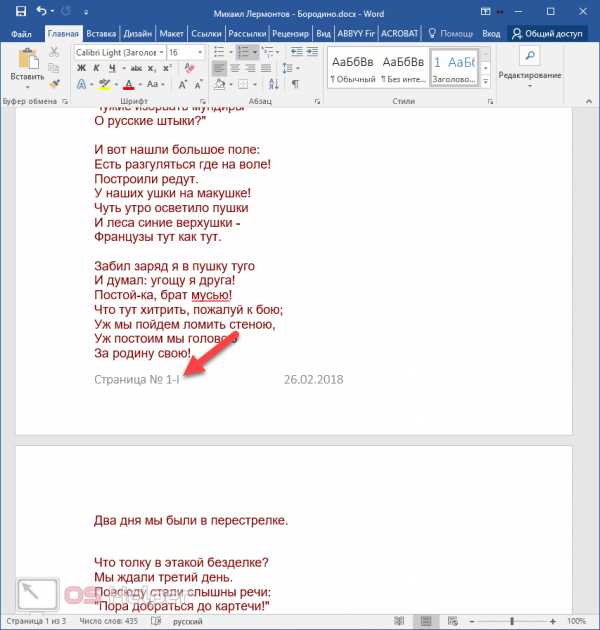The width and height of the screenshot is (600, 630).
Task: Toggle superscript formatting
Action: click(x=167, y=68)
